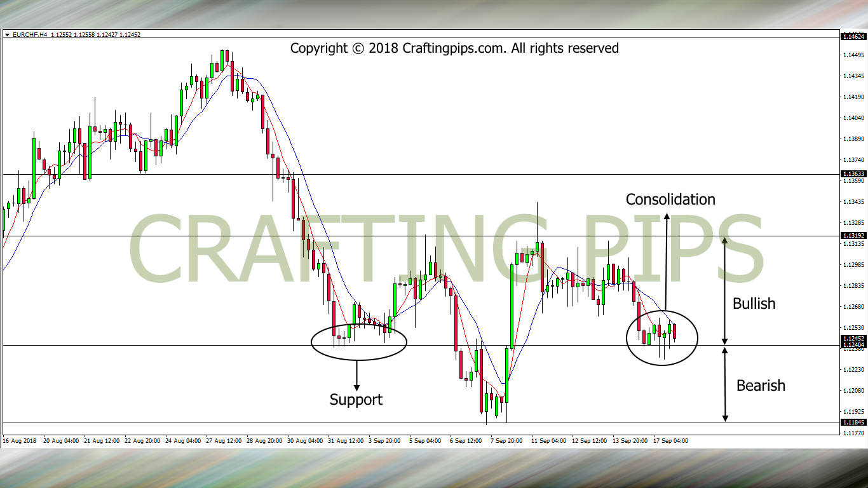Click the 27 Aug 12:00 time label
This screenshot has height=488, width=868.
coord(223,440)
